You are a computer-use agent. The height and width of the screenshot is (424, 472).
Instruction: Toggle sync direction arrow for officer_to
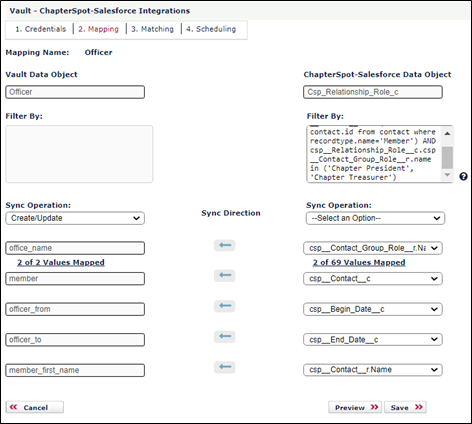pyautogui.click(x=225, y=337)
